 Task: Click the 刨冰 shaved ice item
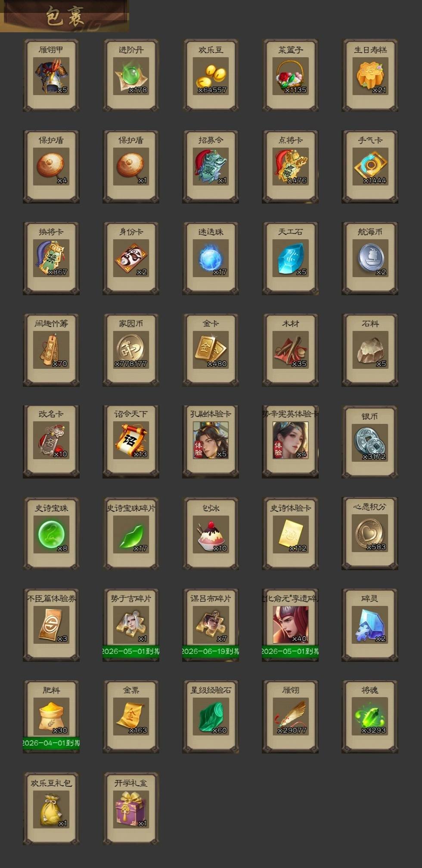coord(211,534)
